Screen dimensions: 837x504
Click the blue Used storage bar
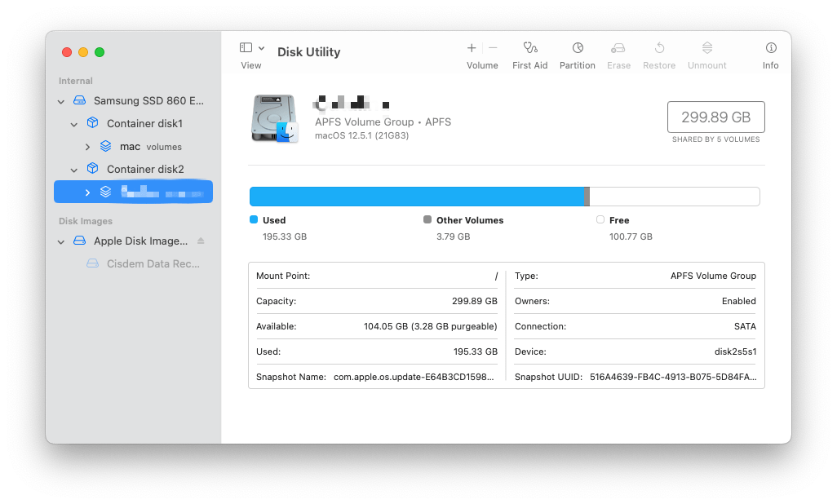[416, 197]
